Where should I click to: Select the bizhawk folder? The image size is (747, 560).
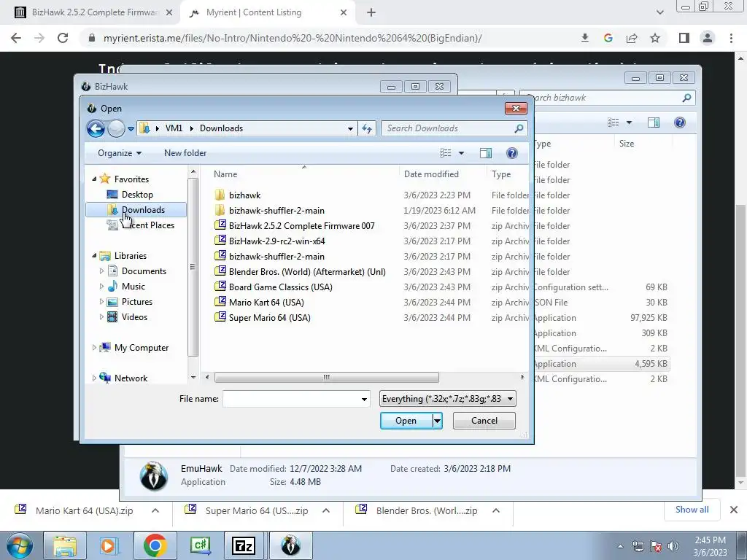[x=244, y=195]
